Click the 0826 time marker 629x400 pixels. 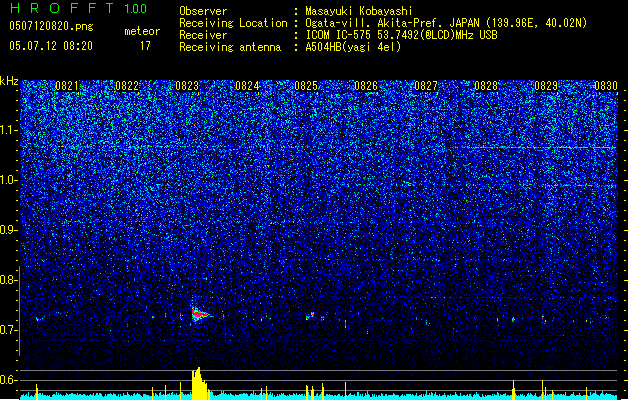(x=366, y=86)
